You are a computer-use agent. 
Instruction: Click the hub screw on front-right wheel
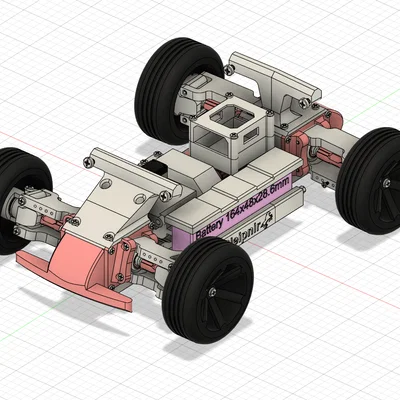(x=212, y=292)
